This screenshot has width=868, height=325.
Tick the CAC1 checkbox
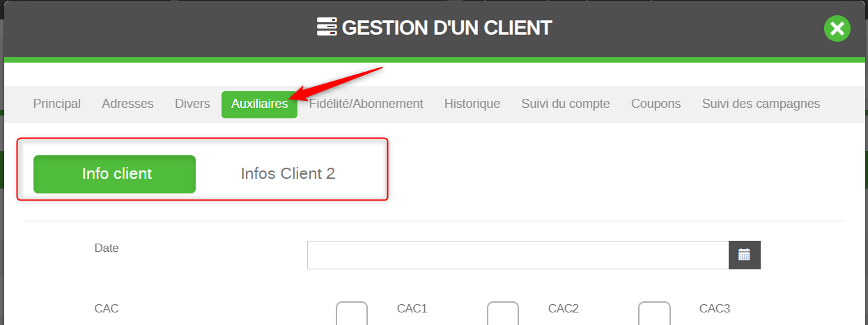[x=352, y=313]
